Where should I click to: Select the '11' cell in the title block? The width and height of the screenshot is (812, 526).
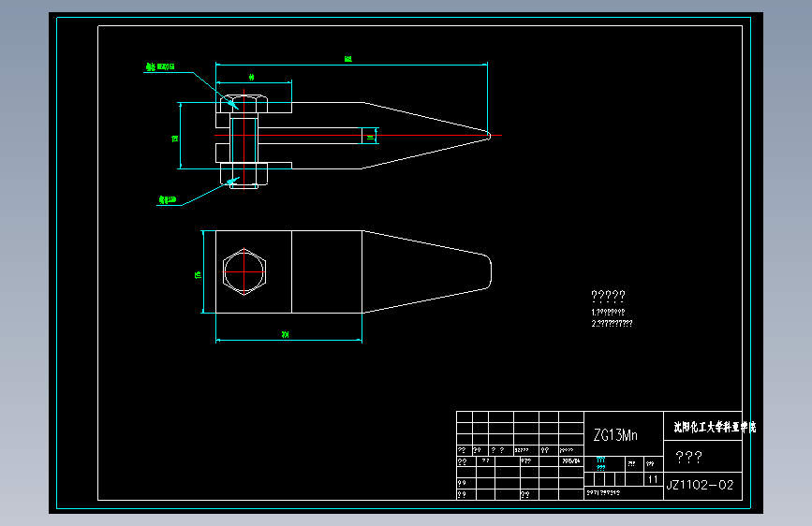click(653, 479)
